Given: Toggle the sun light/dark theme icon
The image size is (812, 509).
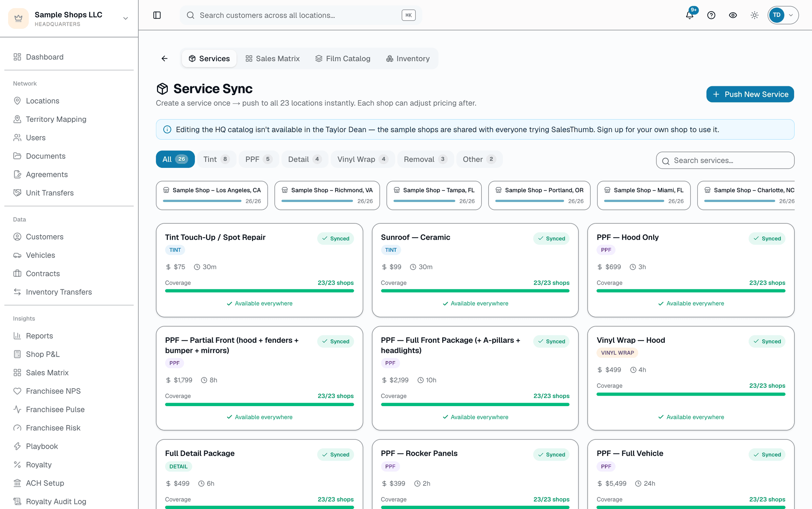Looking at the screenshot, I should pyautogui.click(x=754, y=15).
